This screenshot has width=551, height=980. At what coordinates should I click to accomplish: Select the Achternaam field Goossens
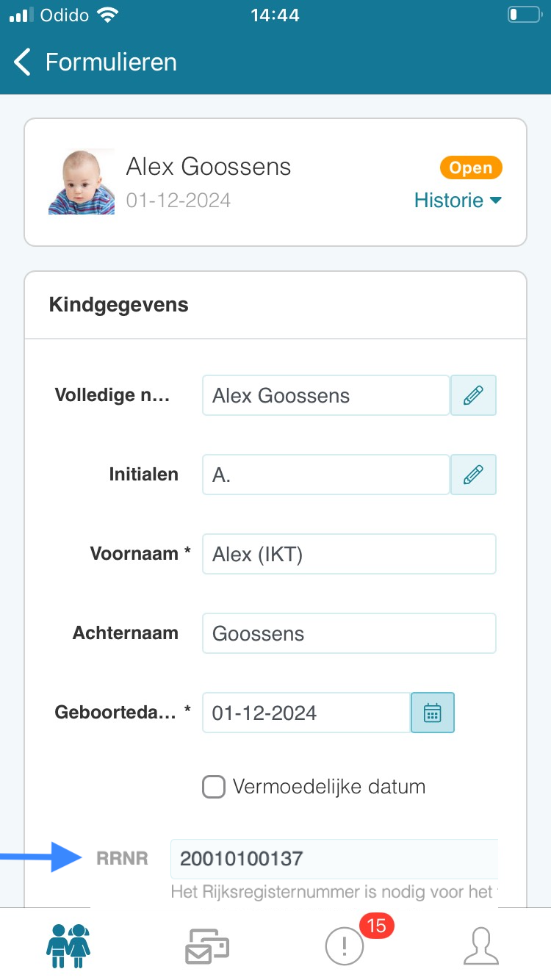[349, 633]
